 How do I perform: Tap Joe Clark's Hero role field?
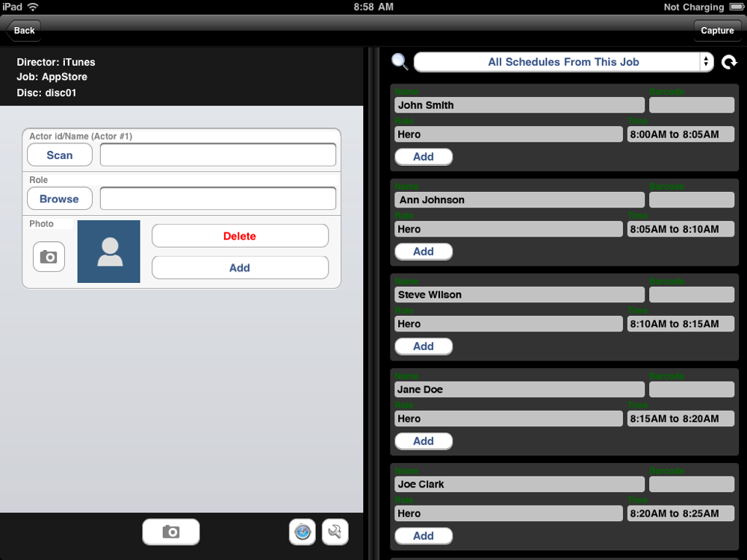pos(508,514)
